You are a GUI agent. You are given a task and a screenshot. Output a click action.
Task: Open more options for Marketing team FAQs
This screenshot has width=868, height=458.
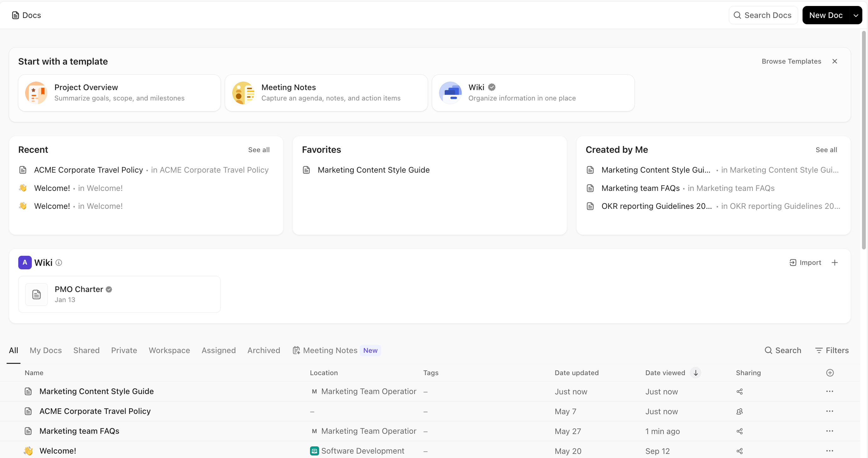[x=829, y=431]
